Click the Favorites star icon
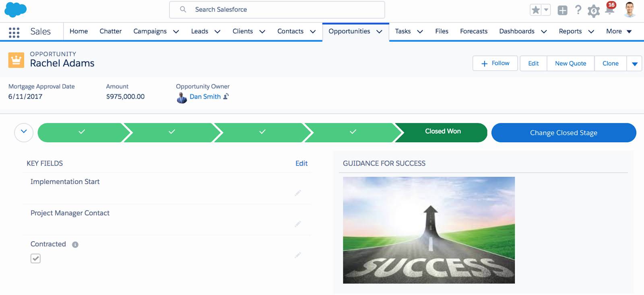644x295 pixels. tap(536, 10)
